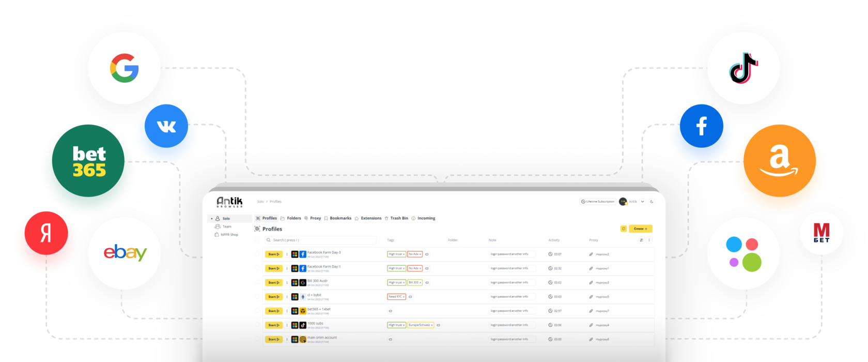This screenshot has width=868, height=362.
Task: Click the table filter settings icon
Action: 642,240
